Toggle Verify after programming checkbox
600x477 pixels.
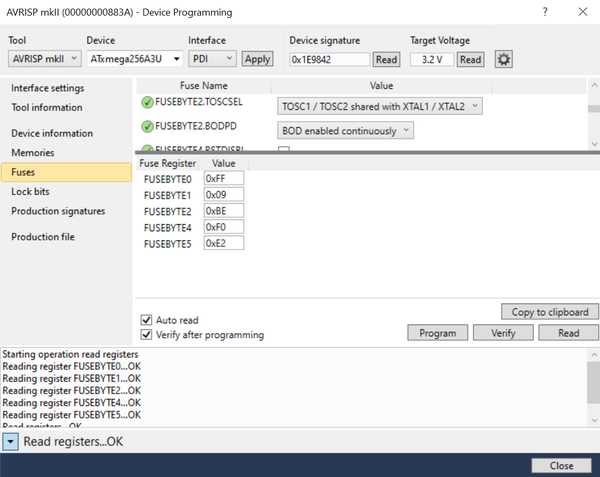click(x=146, y=335)
